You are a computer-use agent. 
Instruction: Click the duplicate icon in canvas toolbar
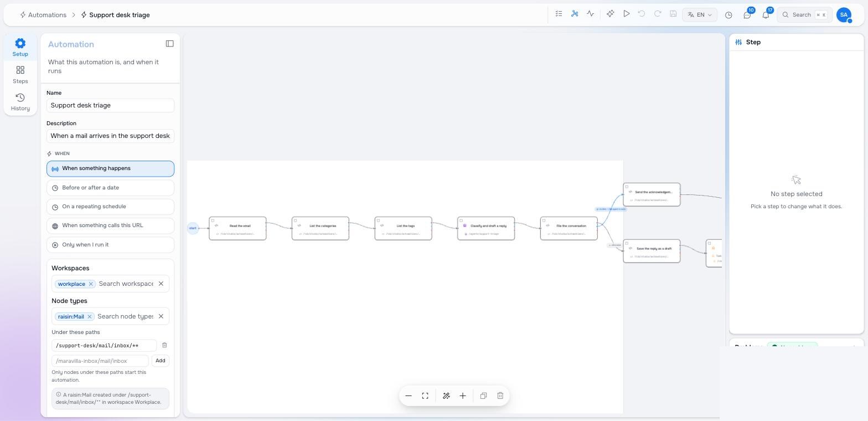(x=483, y=396)
